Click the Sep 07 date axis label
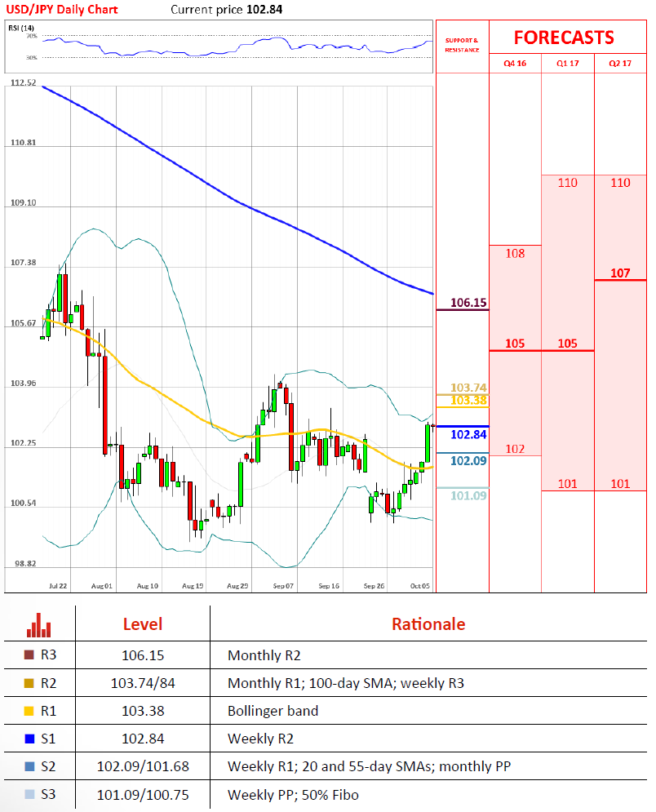Viewport: 656px width, 812px height. tap(283, 586)
